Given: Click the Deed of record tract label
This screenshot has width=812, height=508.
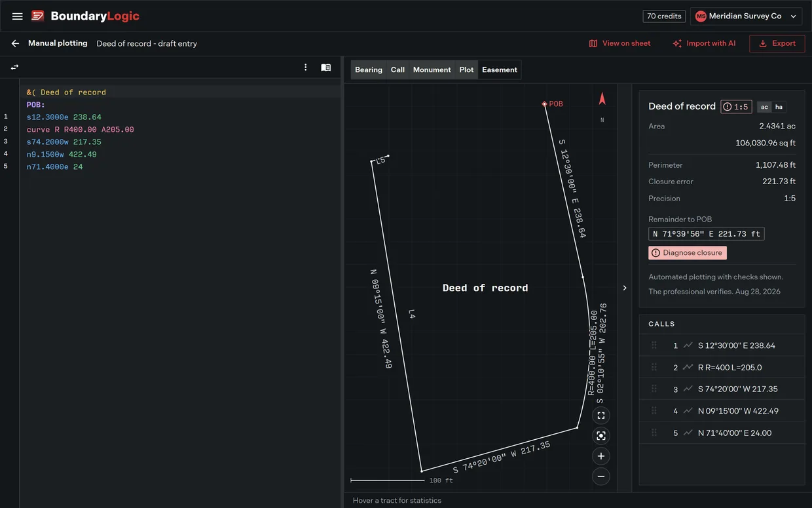Looking at the screenshot, I should tap(485, 288).
